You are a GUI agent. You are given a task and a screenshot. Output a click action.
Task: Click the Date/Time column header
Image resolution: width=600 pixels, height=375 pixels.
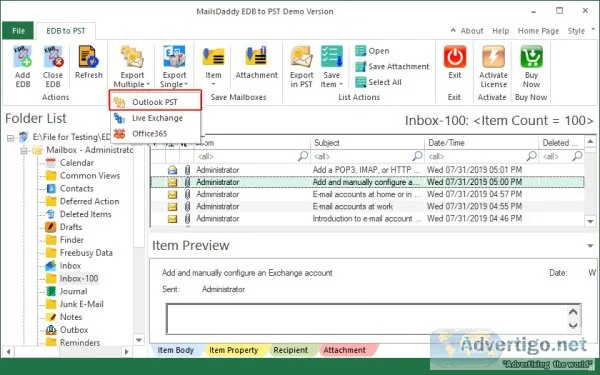[481, 143]
